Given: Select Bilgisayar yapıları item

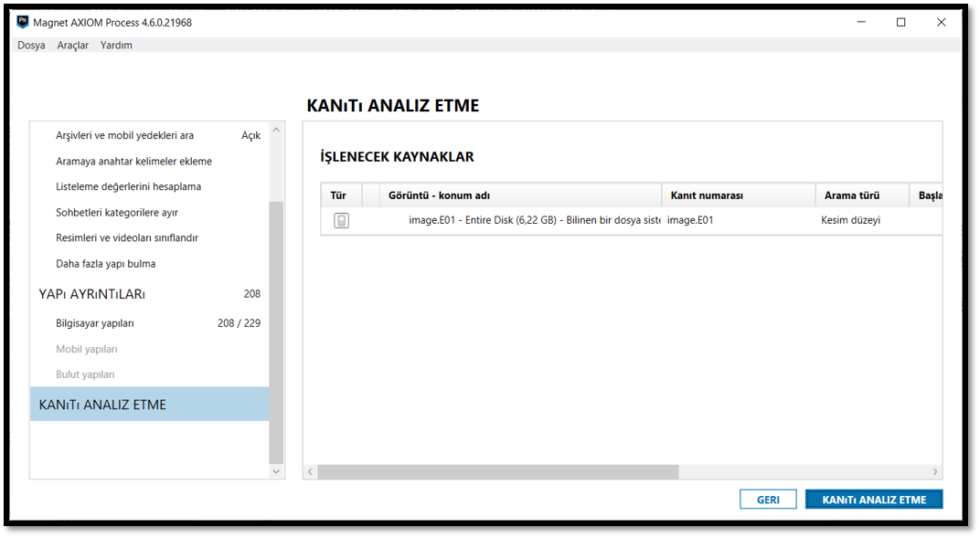Looking at the screenshot, I should [95, 323].
